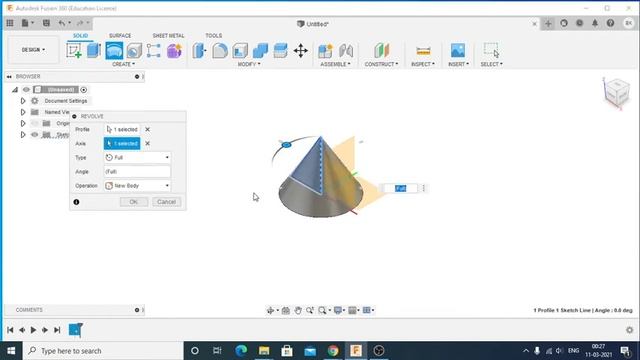This screenshot has width=640, height=360.
Task: Select the Insert image tool
Action: [x=458, y=51]
